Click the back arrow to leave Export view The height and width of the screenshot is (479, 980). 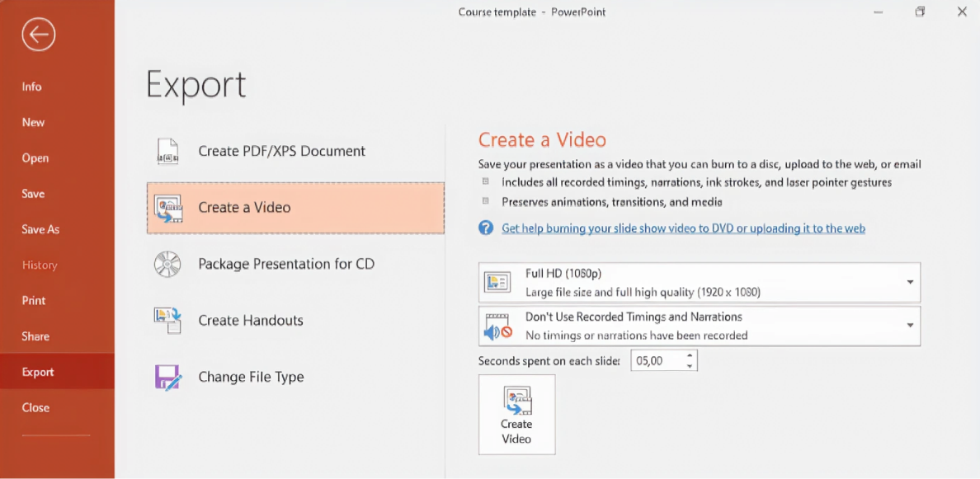pos(38,35)
